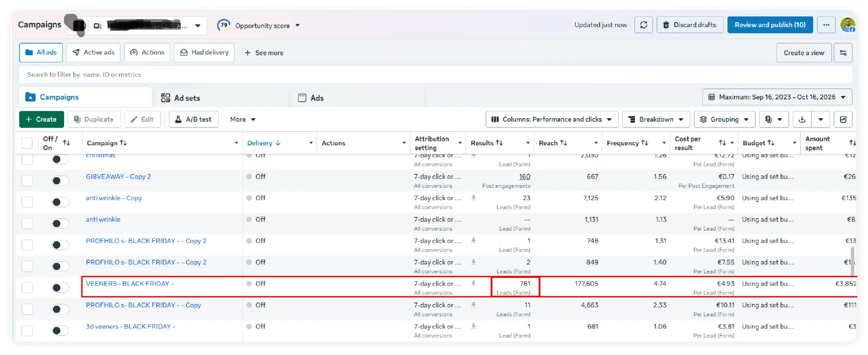Click sort arrows beside Frequency header
Image resolution: width=868 pixels, height=355 pixels.
(x=644, y=143)
